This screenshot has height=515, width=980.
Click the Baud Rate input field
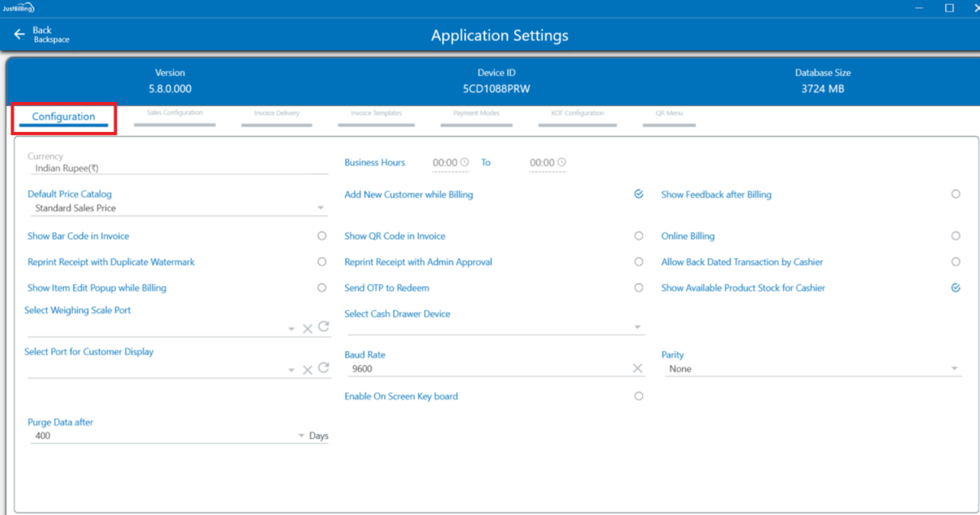tap(486, 368)
